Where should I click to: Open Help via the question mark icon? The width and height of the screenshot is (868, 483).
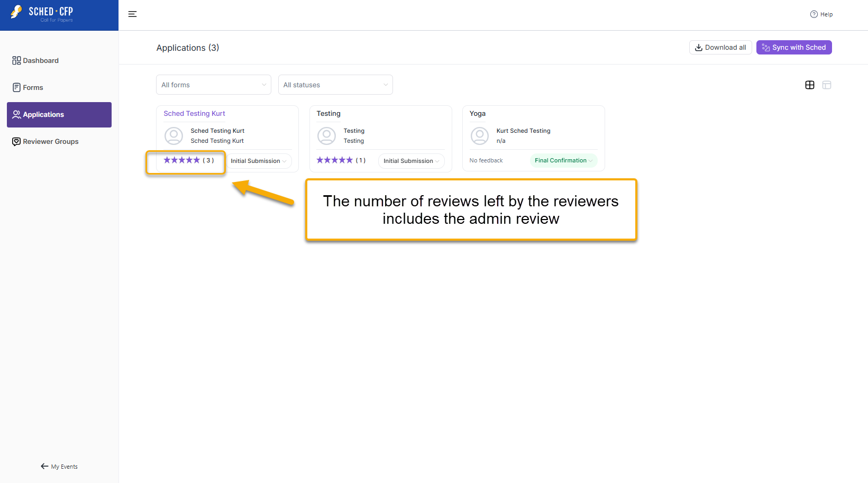[x=814, y=14]
